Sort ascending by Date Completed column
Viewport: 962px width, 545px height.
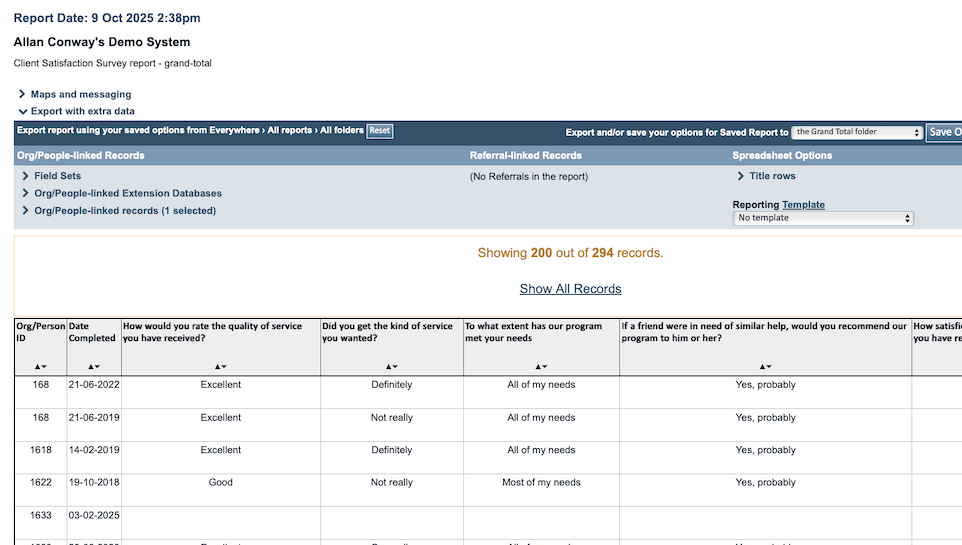90,367
